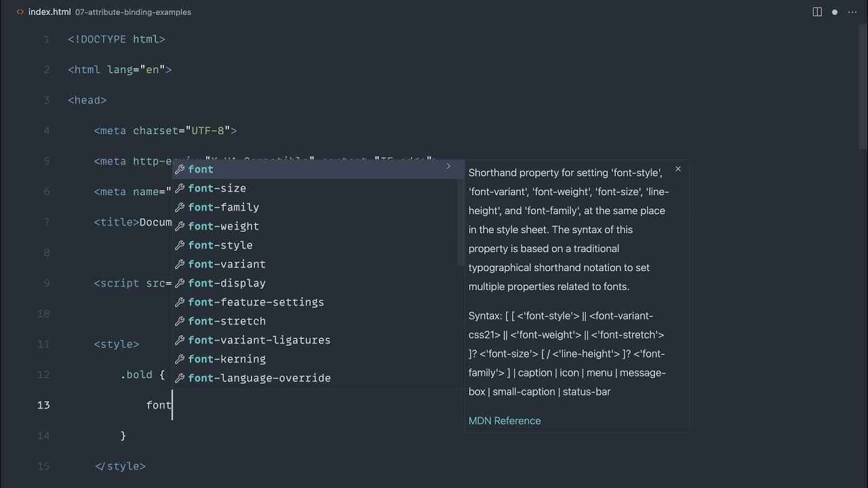Click the unsaved changes dot indicator
The image size is (868, 488).
835,12
